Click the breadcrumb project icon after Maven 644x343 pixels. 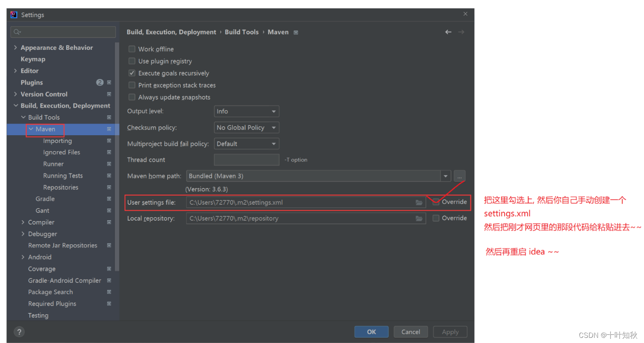296,33
